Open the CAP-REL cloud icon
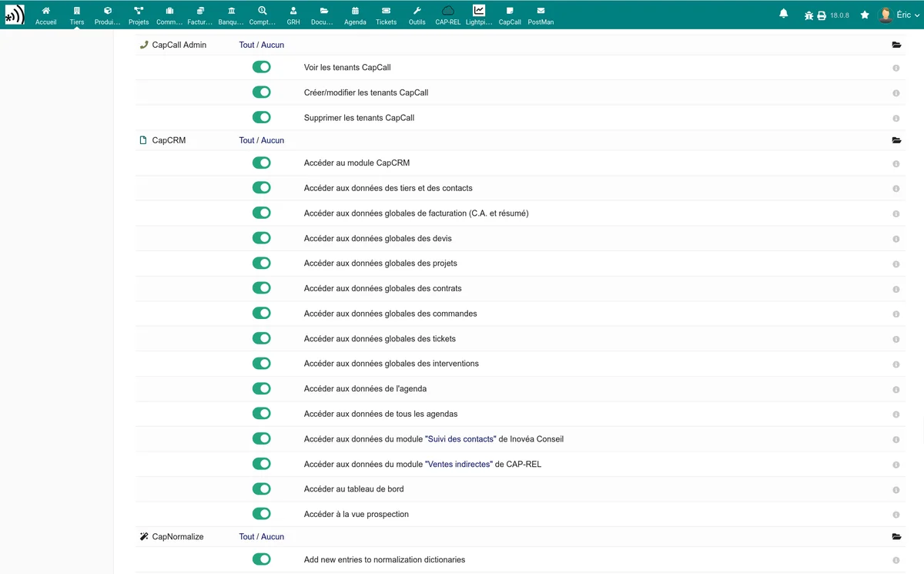 tap(448, 11)
